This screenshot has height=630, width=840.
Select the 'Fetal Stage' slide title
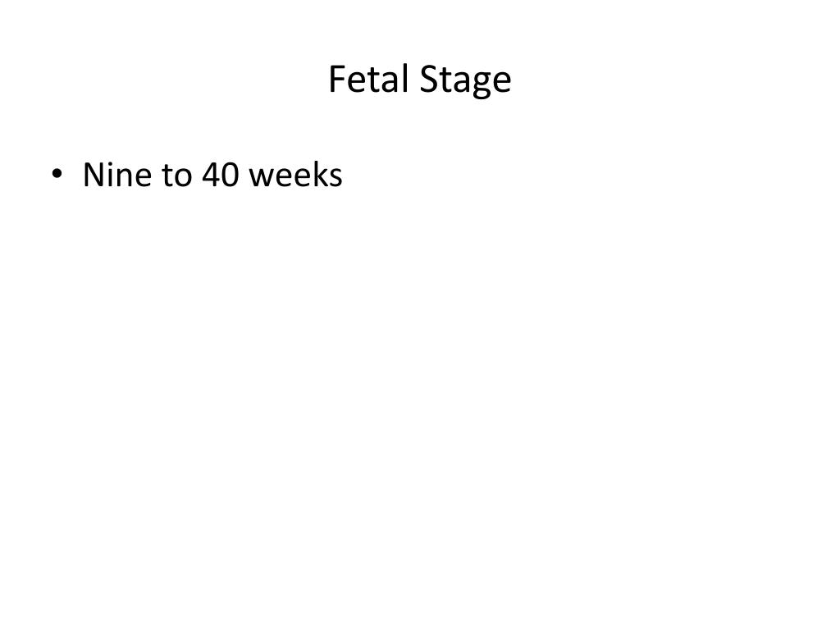tap(419, 80)
